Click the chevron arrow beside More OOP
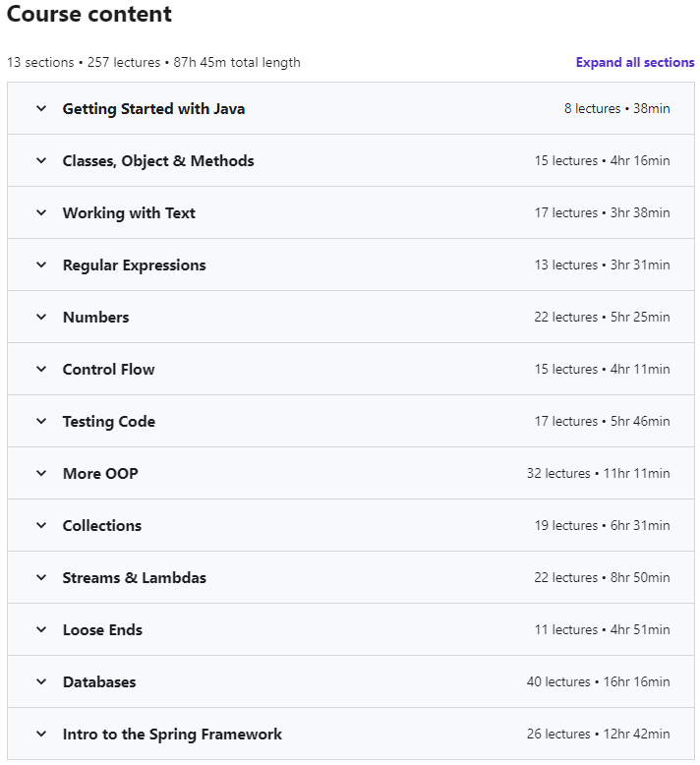The height and width of the screenshot is (765, 700). coord(41,474)
